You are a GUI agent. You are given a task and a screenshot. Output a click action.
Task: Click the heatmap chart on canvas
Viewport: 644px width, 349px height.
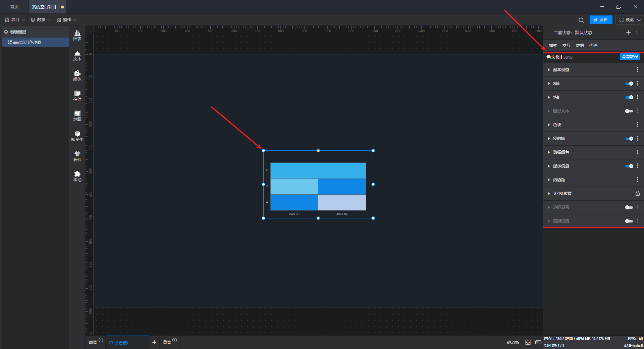pyautogui.click(x=318, y=185)
